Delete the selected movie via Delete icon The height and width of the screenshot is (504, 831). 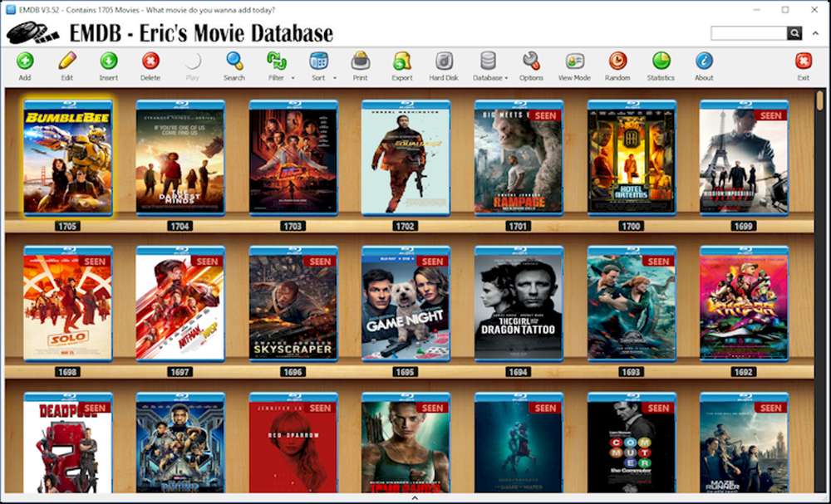pos(150,61)
